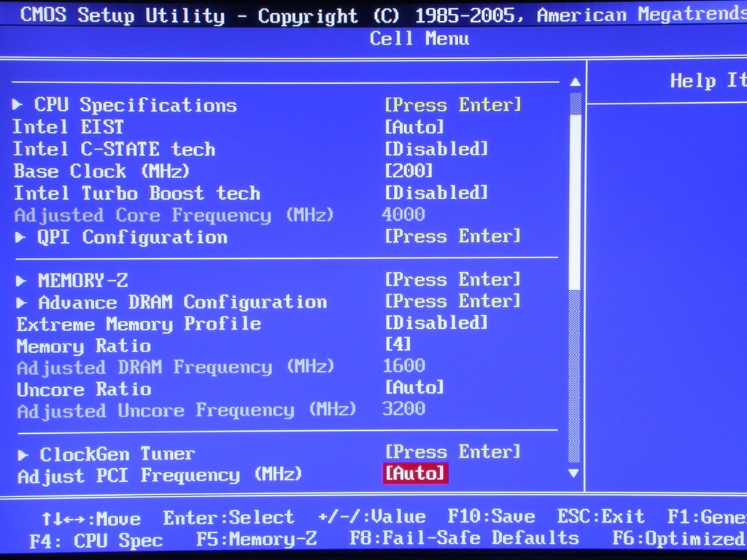Open the MEMORY-Z entry
Image resolution: width=747 pixels, height=560 pixels.
pyautogui.click(x=83, y=281)
